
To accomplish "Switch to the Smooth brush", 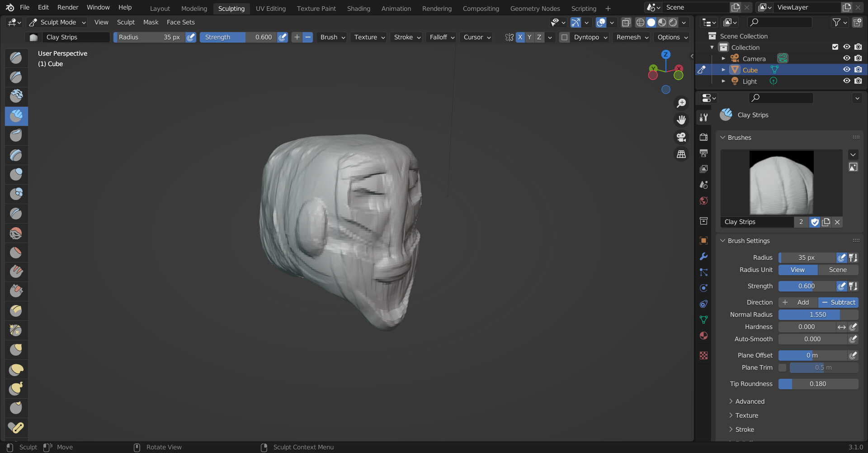I will [x=16, y=233].
